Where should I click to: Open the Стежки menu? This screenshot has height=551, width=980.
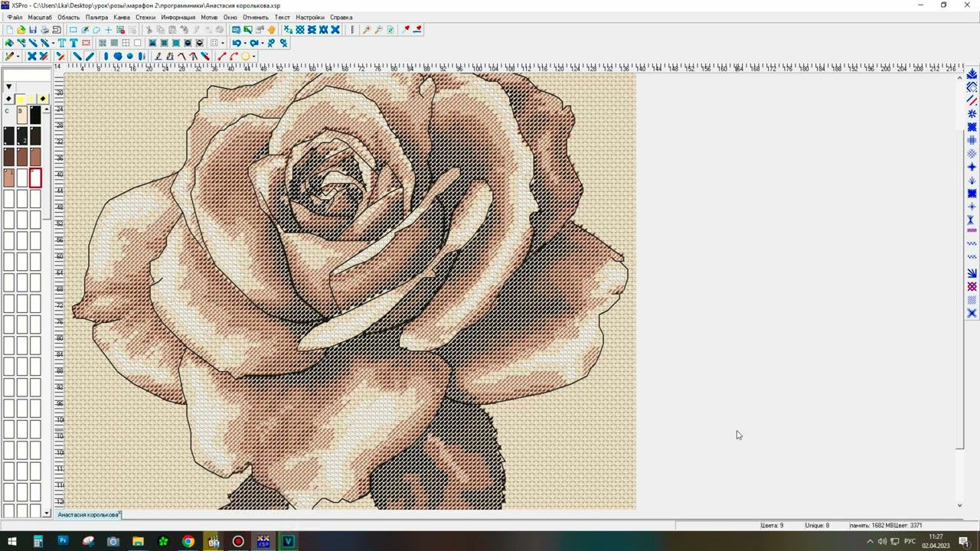pyautogui.click(x=145, y=17)
